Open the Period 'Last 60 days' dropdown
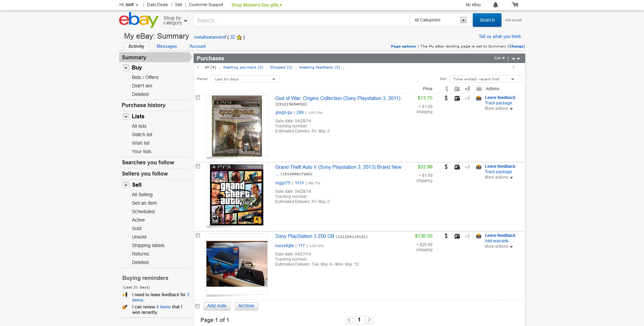The image size is (644, 326). 245,79
